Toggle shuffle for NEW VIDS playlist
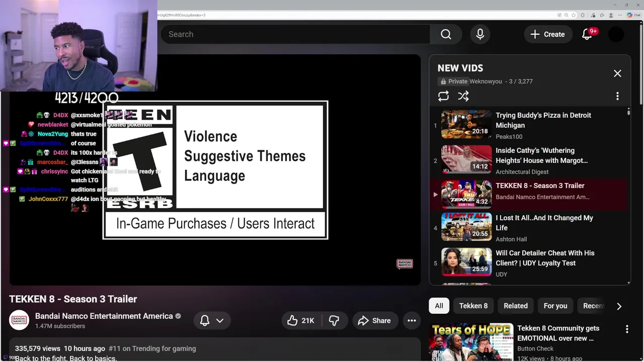 pos(463,96)
